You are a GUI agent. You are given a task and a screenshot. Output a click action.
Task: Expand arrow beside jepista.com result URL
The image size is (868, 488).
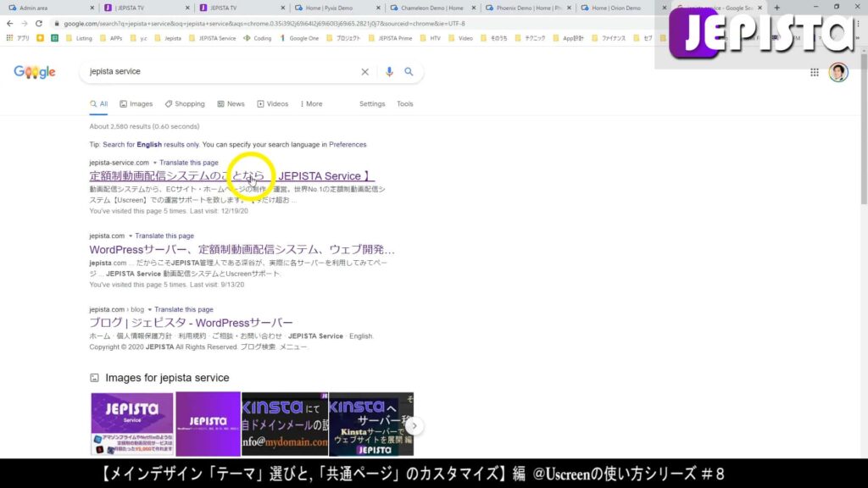(131, 236)
